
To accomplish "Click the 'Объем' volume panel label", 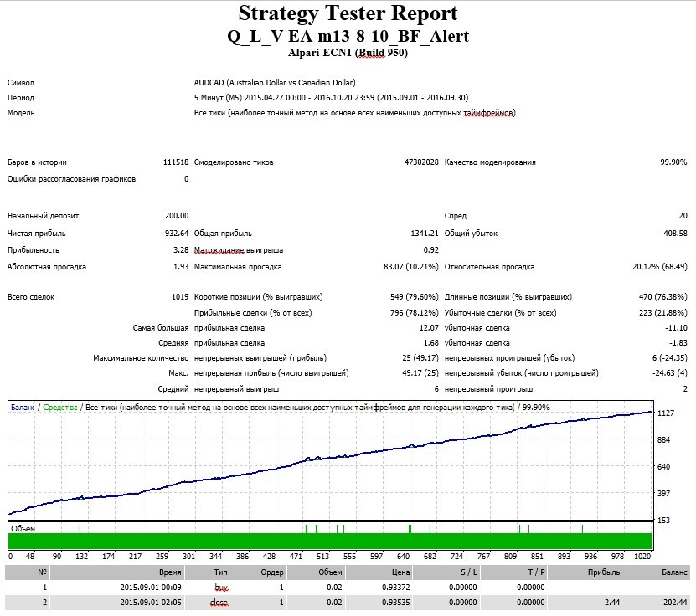I will [x=23, y=529].
